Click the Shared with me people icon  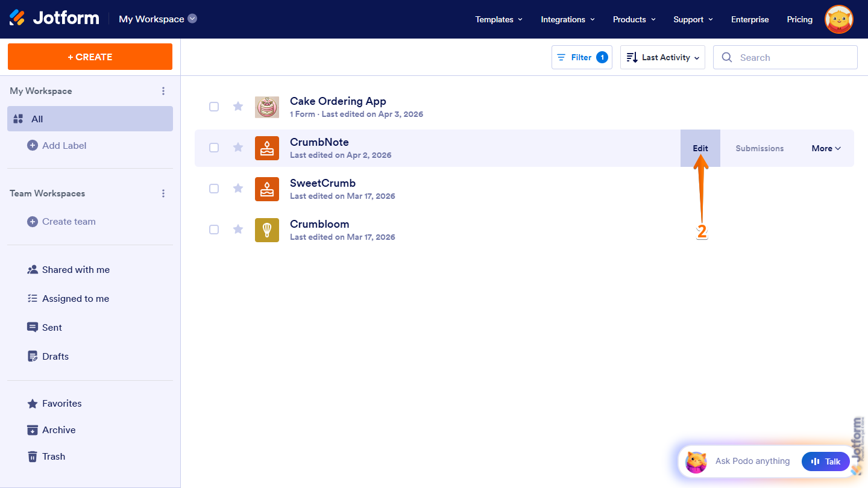click(x=33, y=270)
